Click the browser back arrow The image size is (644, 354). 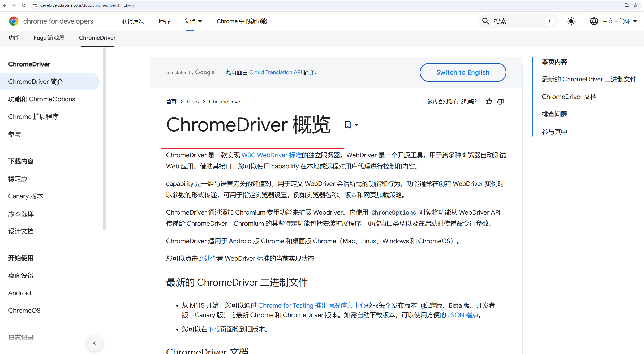[5, 5]
